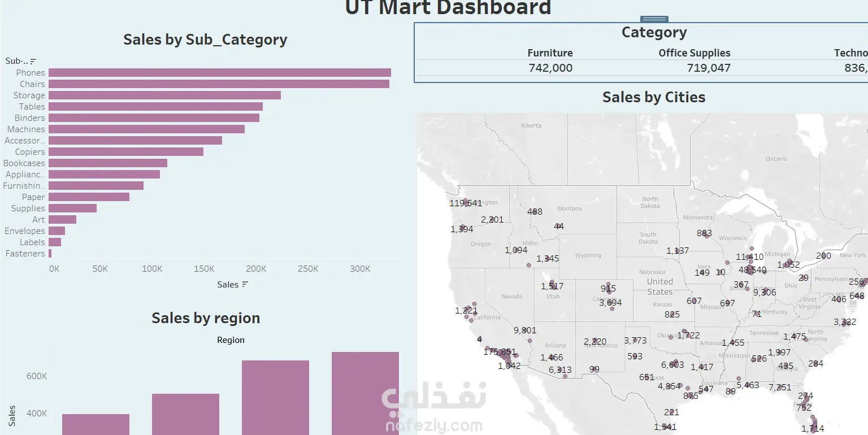The width and height of the screenshot is (868, 435).
Task: Click the Furniture category header
Action: 550,53
